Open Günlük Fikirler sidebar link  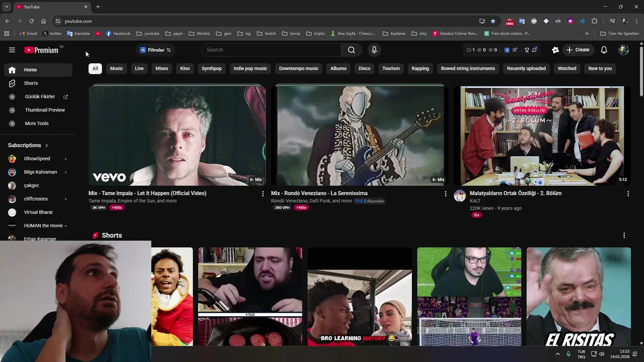(38, 97)
